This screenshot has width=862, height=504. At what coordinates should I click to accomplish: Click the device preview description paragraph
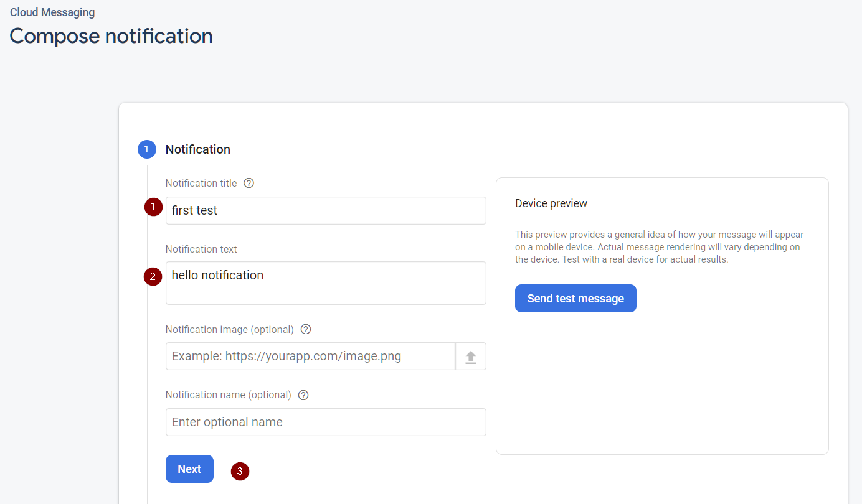pyautogui.click(x=659, y=247)
